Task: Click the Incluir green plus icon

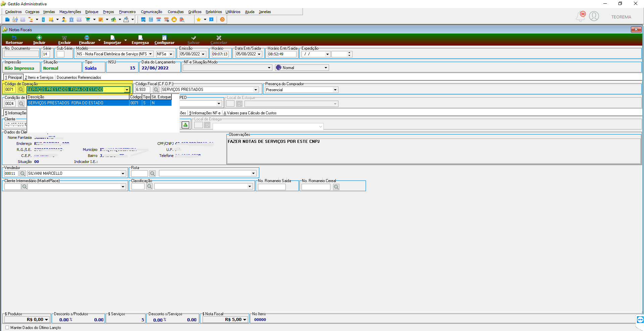Action: 39,38
